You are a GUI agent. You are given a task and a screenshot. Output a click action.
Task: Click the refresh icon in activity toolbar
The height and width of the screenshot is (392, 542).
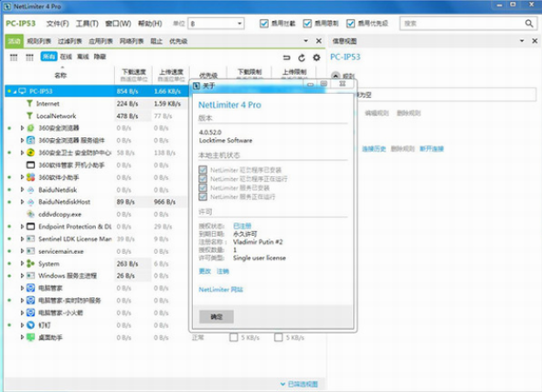(302, 58)
